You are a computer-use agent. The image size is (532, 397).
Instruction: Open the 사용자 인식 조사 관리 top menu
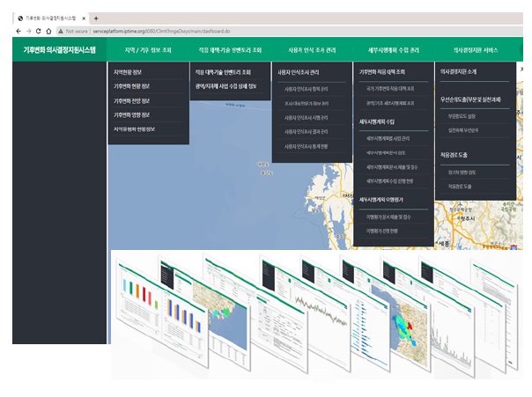click(312, 50)
